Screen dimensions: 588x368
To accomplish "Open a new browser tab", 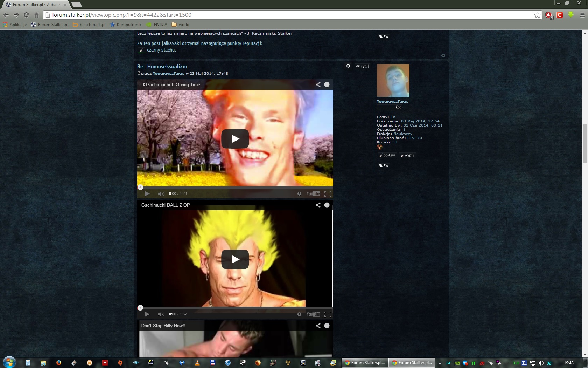I will (x=76, y=5).
